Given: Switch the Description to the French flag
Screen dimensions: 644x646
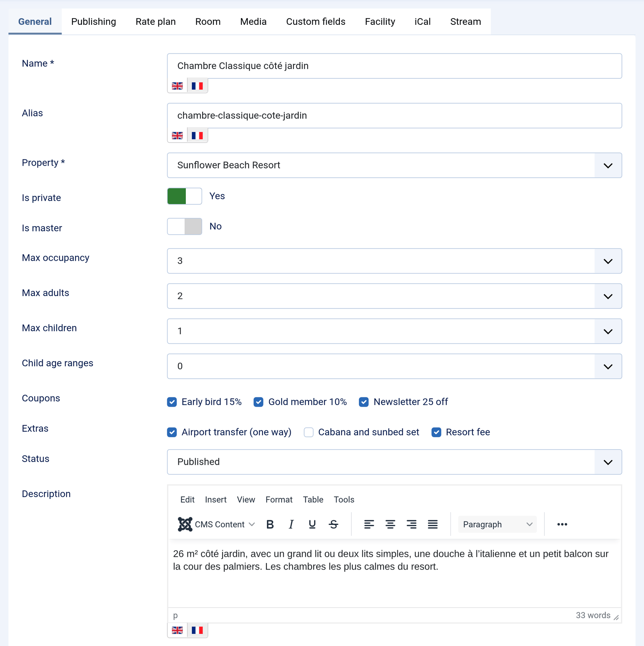Looking at the screenshot, I should click(197, 630).
